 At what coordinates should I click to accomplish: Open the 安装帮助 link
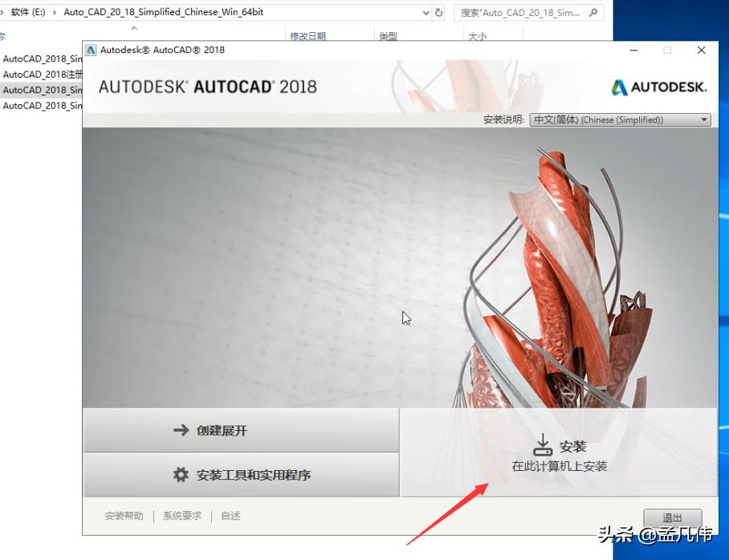[124, 516]
